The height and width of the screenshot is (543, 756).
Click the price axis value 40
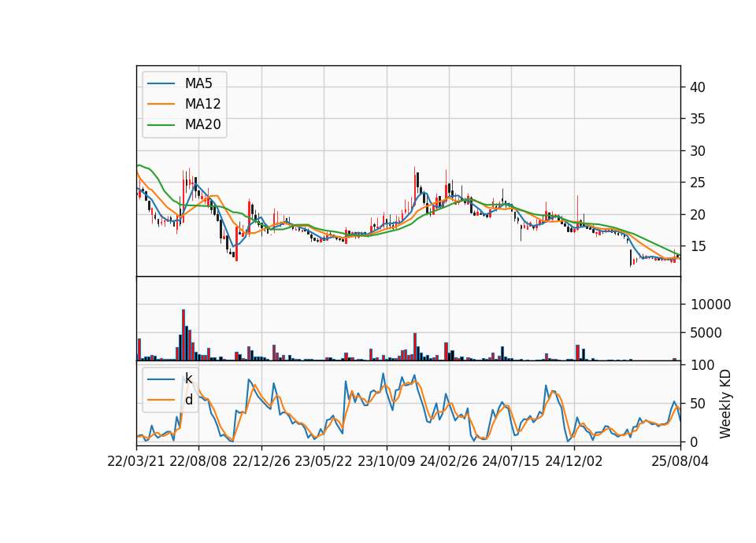[x=698, y=87]
